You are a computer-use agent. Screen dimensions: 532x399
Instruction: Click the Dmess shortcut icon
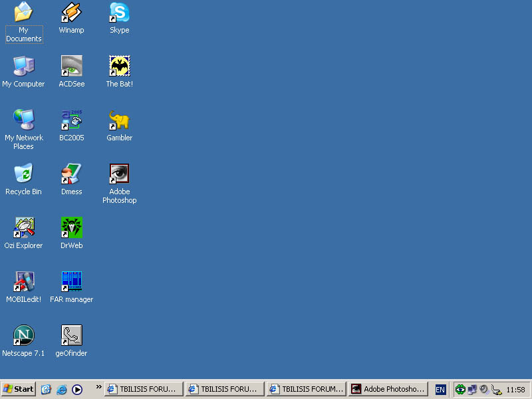[x=71, y=180]
